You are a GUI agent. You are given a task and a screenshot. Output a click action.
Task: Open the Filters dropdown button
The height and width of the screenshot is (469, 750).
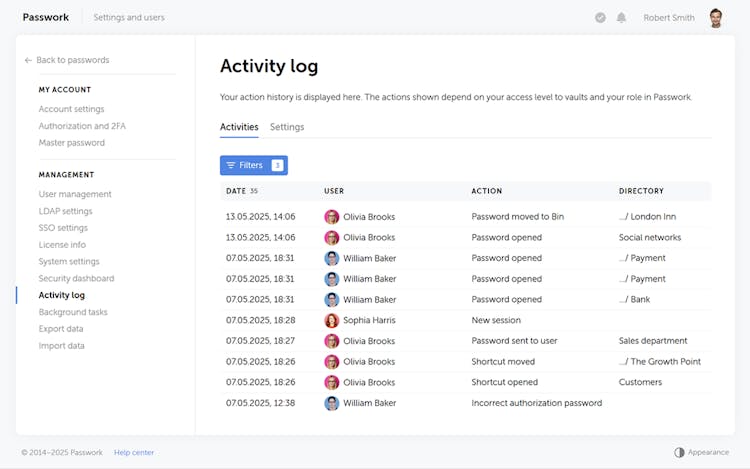coord(253,165)
